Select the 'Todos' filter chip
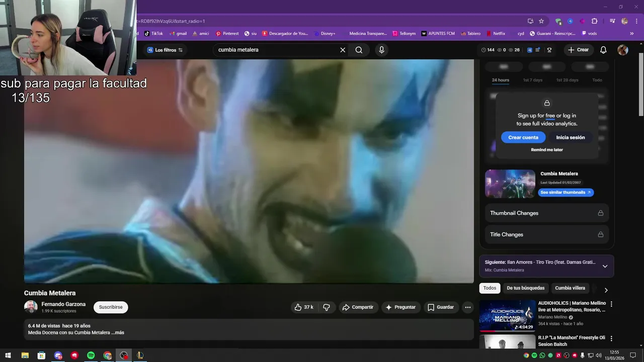The image size is (644, 362). coord(490,288)
